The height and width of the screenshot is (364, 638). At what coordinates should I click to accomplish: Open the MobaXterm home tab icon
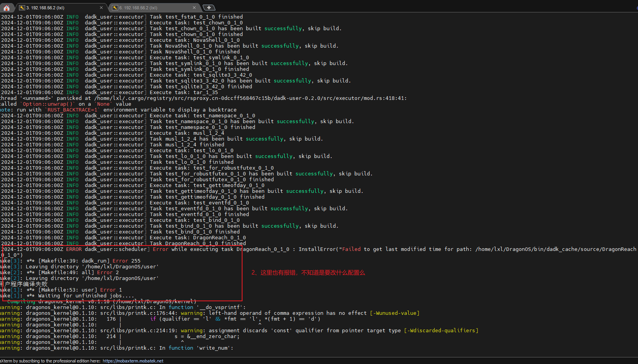point(7,8)
